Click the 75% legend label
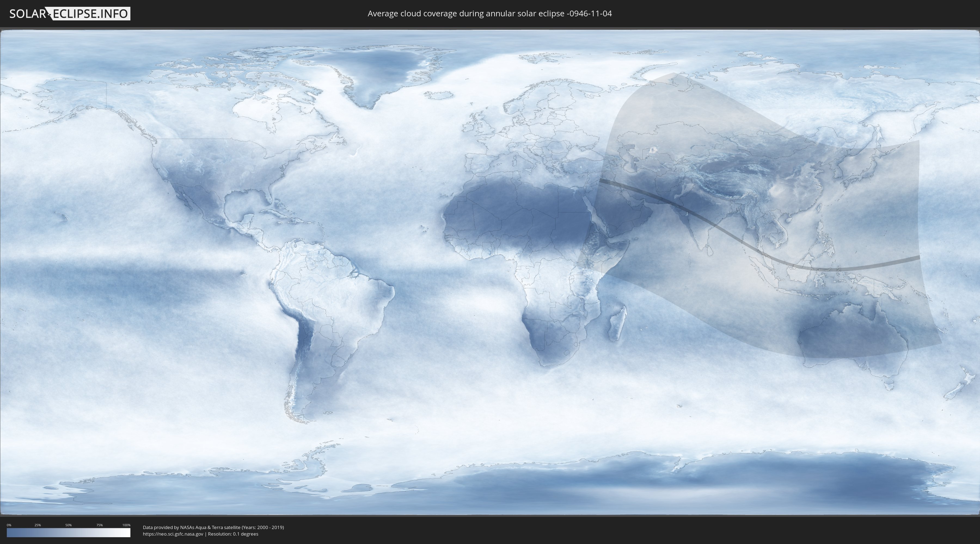This screenshot has height=544, width=980. tap(99, 525)
